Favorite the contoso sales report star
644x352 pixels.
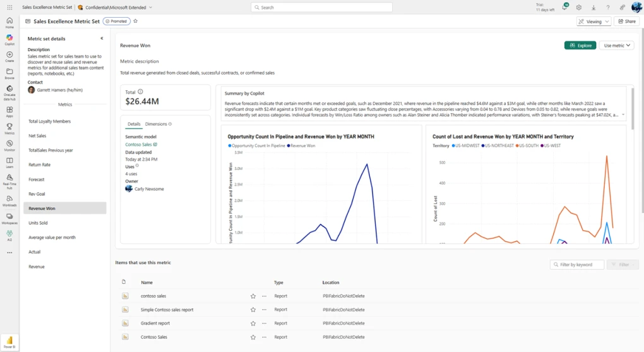click(253, 296)
